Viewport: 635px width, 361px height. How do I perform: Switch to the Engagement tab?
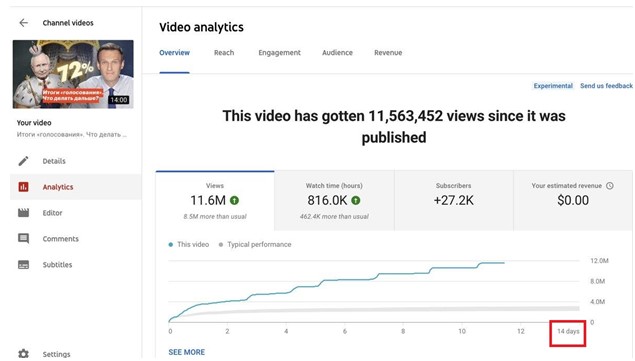point(279,53)
